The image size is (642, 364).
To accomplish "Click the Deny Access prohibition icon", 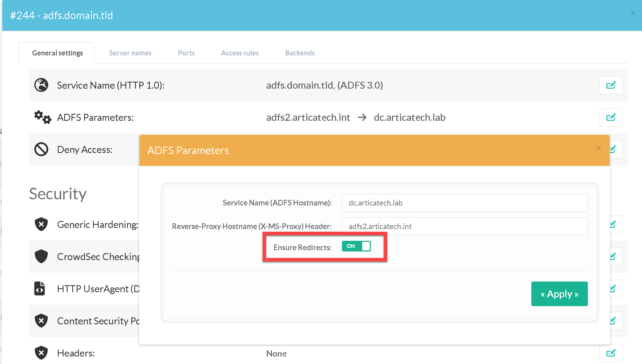I will (41, 149).
